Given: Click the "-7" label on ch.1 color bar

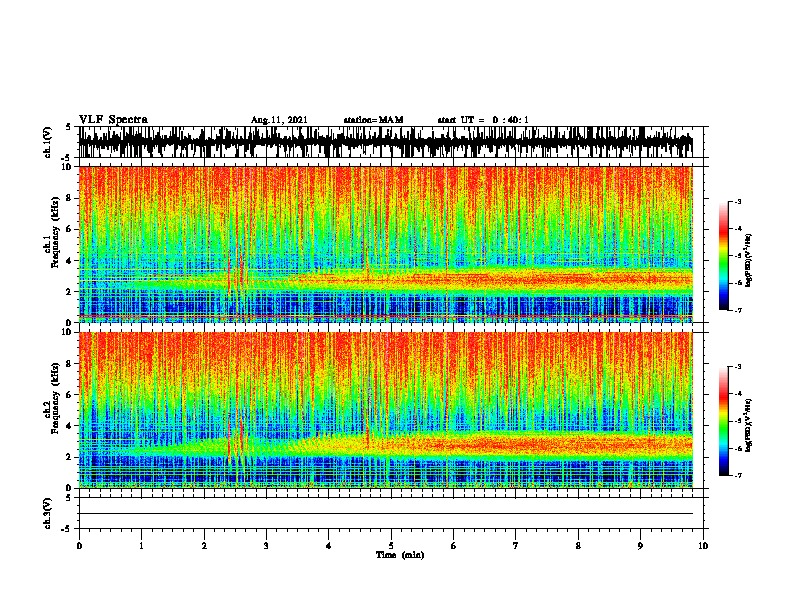Looking at the screenshot, I should coord(737,310).
